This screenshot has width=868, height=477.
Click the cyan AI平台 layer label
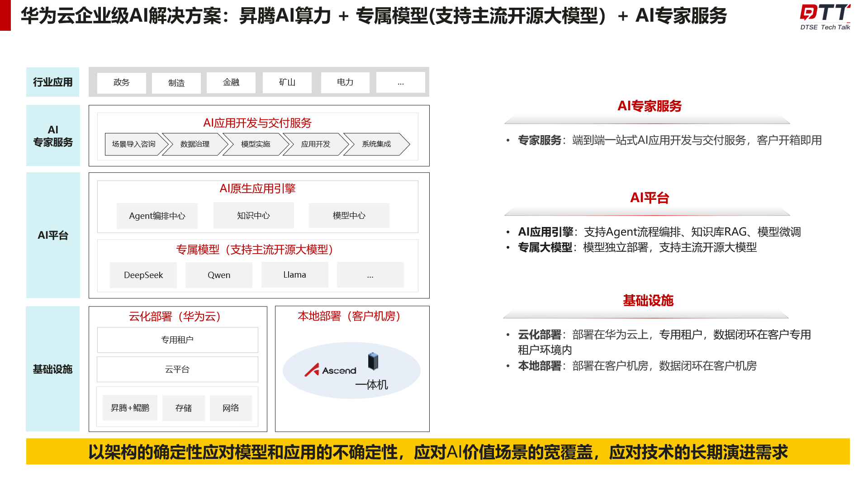pyautogui.click(x=53, y=235)
